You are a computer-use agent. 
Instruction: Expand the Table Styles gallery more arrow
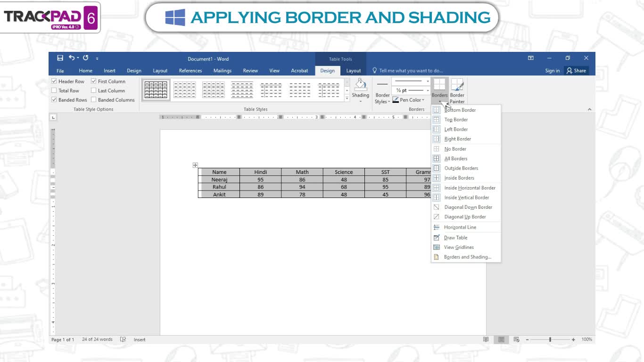coord(347,98)
